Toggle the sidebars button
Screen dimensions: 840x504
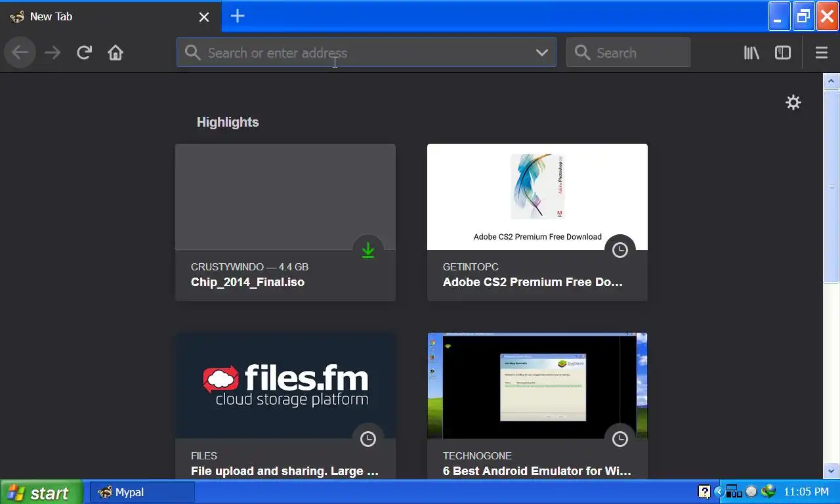tap(783, 52)
